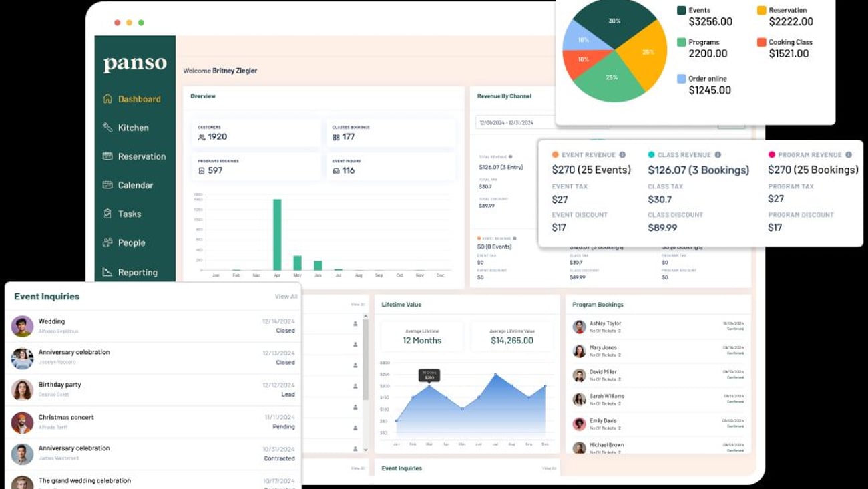The height and width of the screenshot is (489, 868).
Task: Click Mary Jones's avatar in Program Bookings
Action: (x=579, y=351)
